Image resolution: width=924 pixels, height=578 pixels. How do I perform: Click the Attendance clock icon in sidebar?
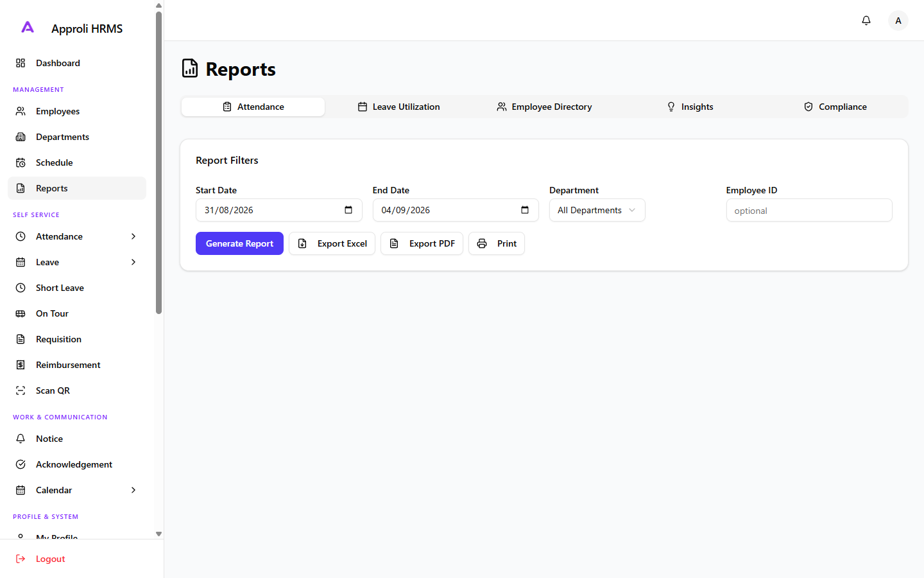[x=21, y=236]
